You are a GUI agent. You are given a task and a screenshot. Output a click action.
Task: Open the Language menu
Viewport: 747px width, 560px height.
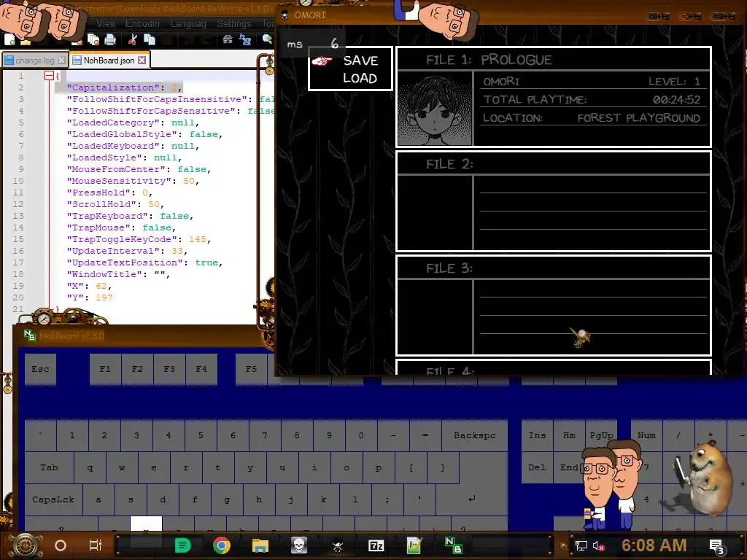tap(188, 23)
